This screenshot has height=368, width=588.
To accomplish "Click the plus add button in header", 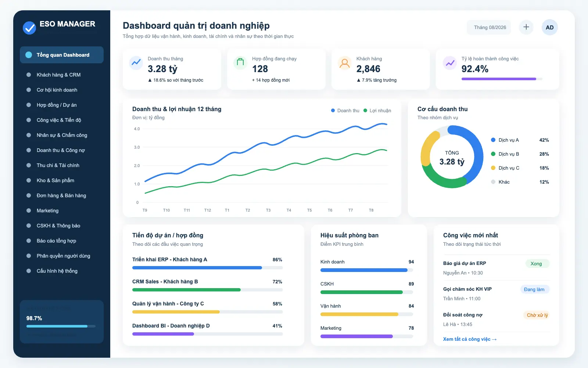I will [526, 27].
